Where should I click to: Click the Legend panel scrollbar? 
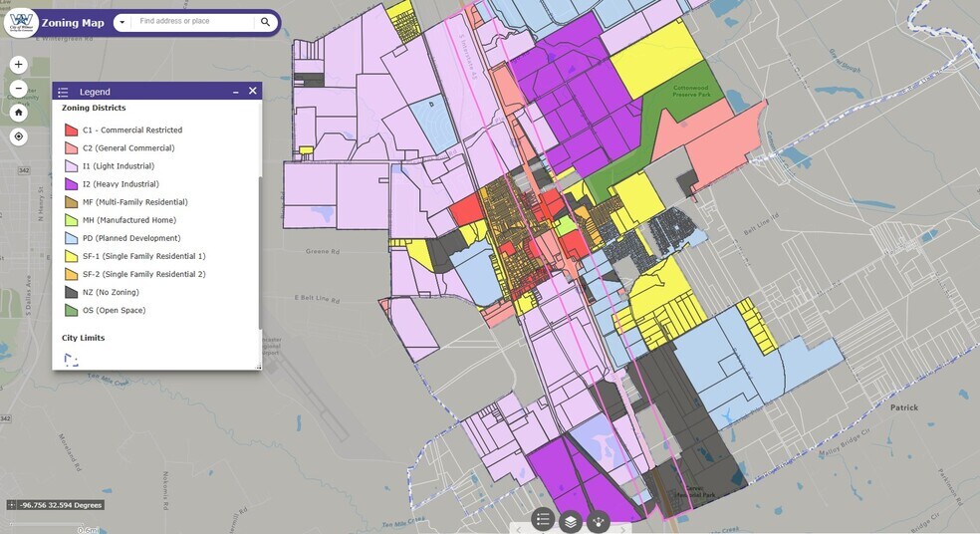[x=259, y=249]
